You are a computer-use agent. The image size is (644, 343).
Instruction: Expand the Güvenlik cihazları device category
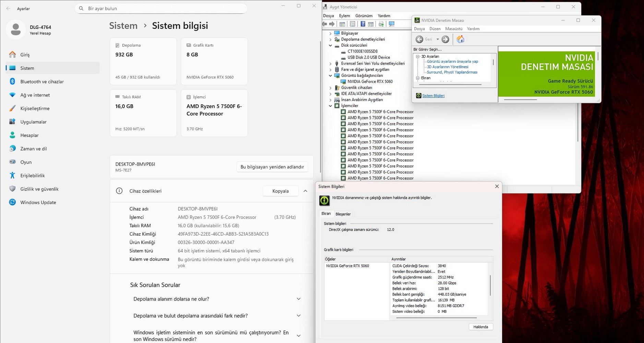click(331, 88)
